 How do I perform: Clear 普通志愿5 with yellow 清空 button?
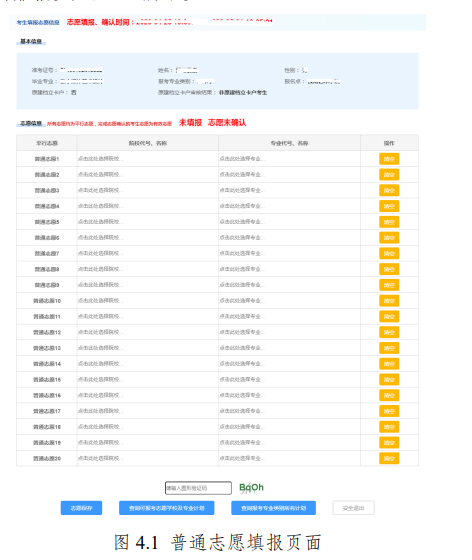[389, 222]
